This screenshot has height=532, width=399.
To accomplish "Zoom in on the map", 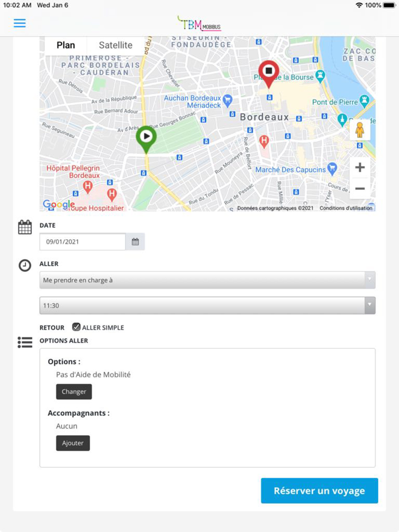I will 360,167.
